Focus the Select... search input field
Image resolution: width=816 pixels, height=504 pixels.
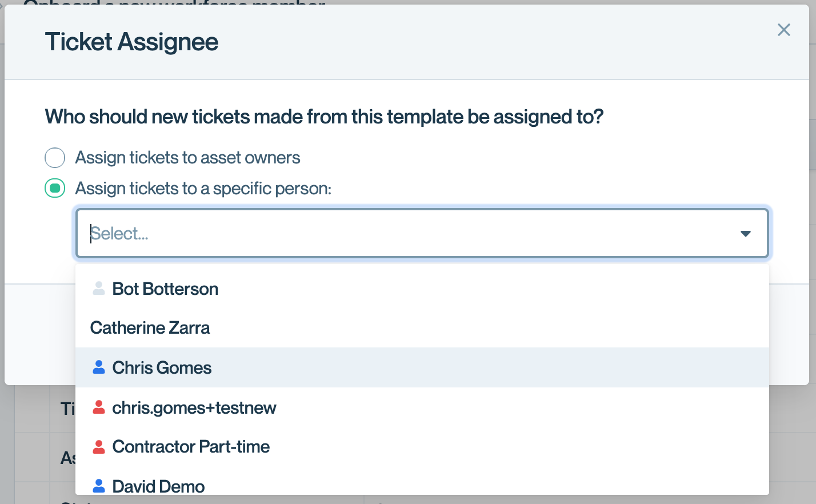click(x=400, y=234)
